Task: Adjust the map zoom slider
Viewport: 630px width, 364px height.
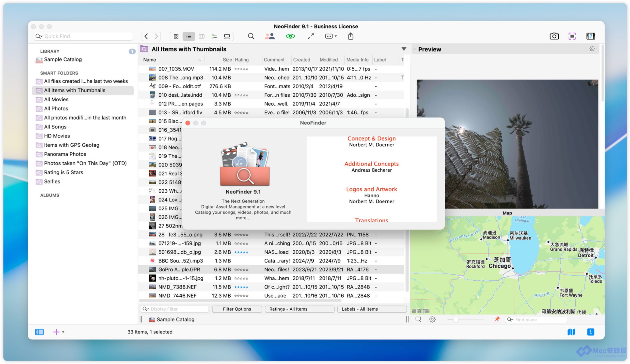Action: click(456, 319)
